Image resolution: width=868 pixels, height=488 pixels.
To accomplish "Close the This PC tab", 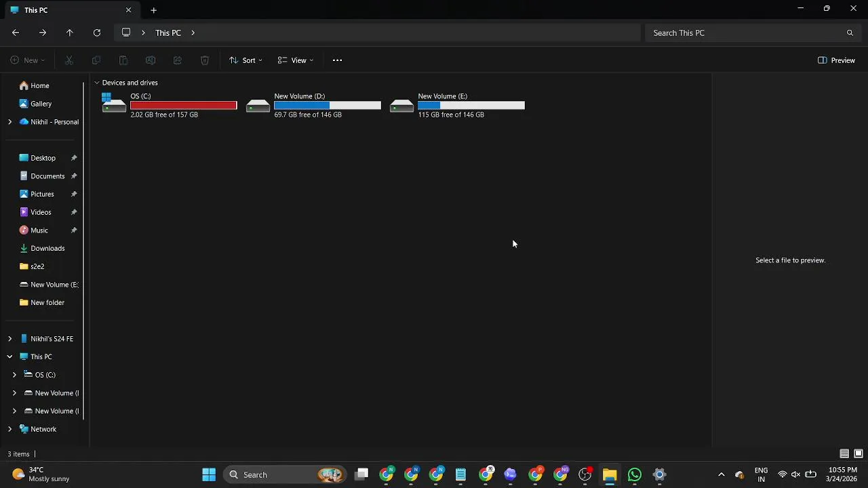I will (128, 10).
